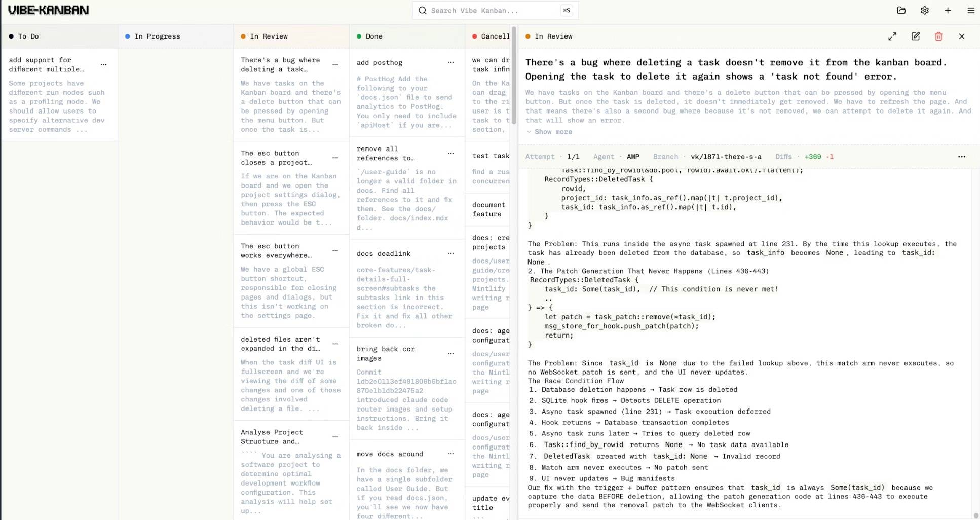Image resolution: width=980 pixels, height=520 pixels.
Task: Click the In Review column header
Action: point(269,36)
